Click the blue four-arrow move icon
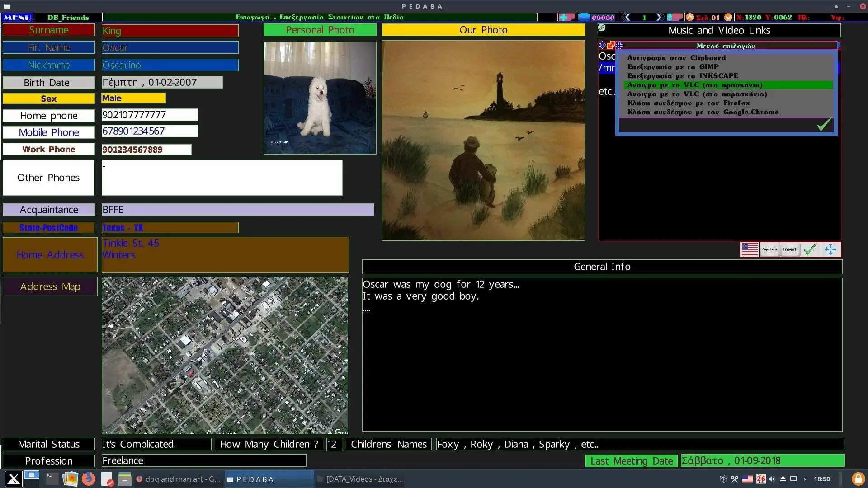The image size is (868, 488). click(x=830, y=249)
